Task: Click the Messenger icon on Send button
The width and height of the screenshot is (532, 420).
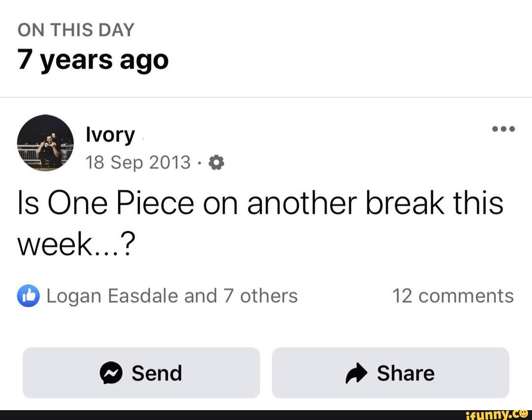Action: tap(111, 373)
